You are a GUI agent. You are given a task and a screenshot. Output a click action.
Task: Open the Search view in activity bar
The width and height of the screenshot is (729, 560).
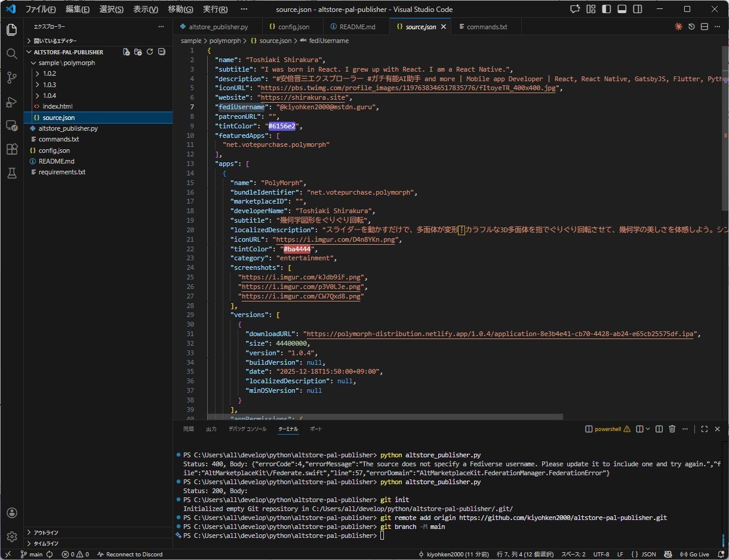[11, 54]
